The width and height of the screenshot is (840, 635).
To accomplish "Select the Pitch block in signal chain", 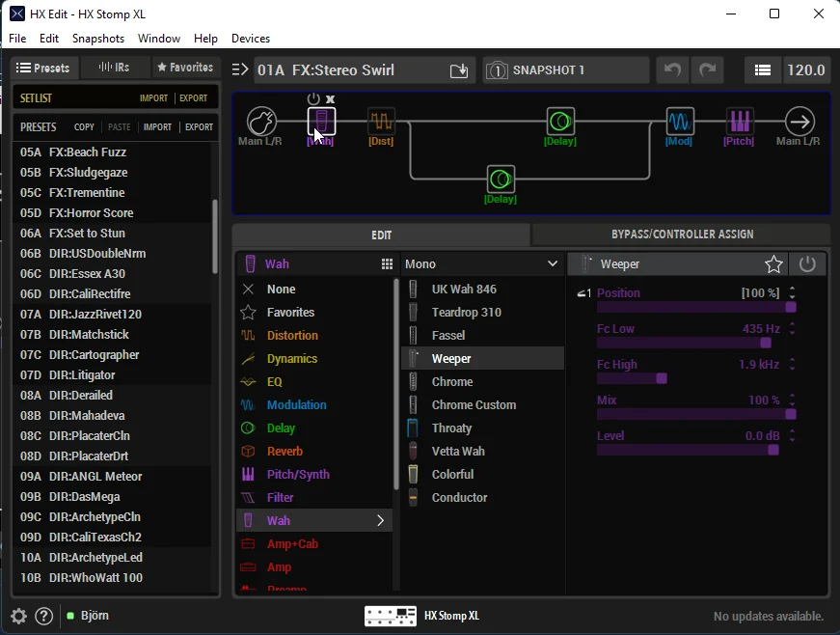I will (740, 122).
